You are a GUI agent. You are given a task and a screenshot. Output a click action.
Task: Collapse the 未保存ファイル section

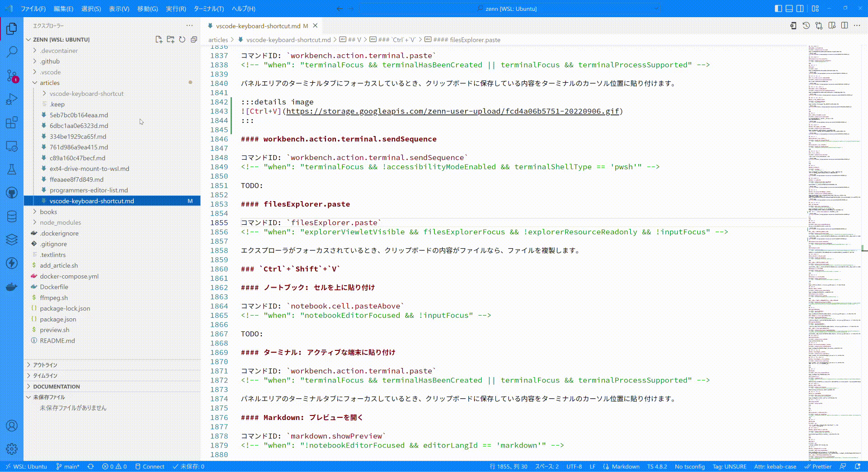tap(112, 397)
